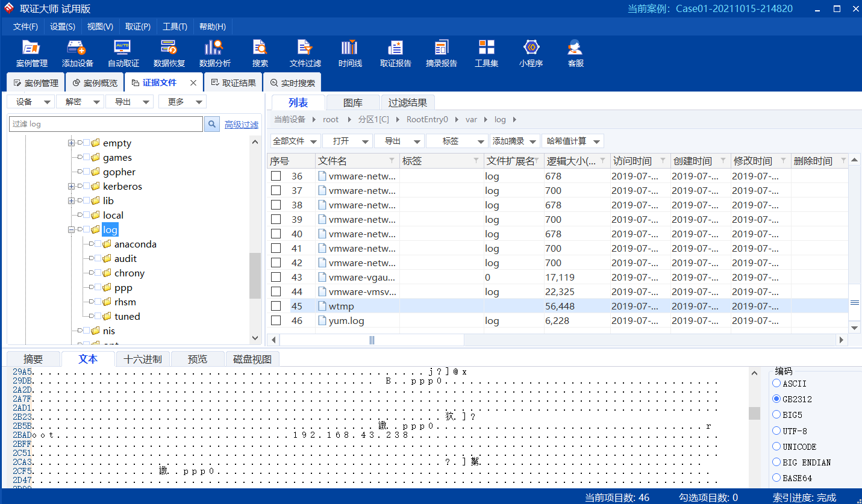The width and height of the screenshot is (862, 504).
Task: Switch to the 十六进制 tab
Action: coord(143,359)
